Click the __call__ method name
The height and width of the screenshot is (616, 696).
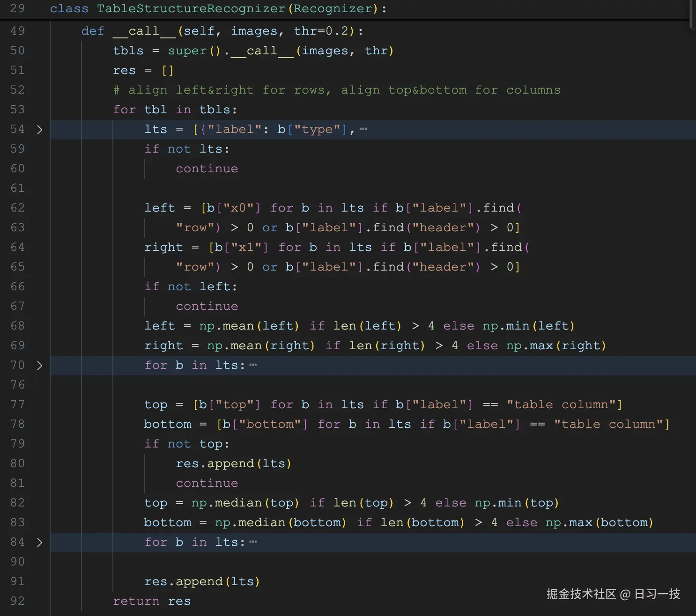[x=144, y=31]
